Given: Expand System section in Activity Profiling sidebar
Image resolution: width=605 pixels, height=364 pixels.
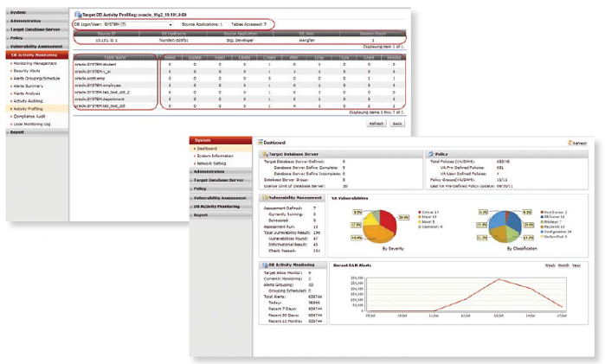Looking at the screenshot, I should pyautogui.click(x=37, y=12).
